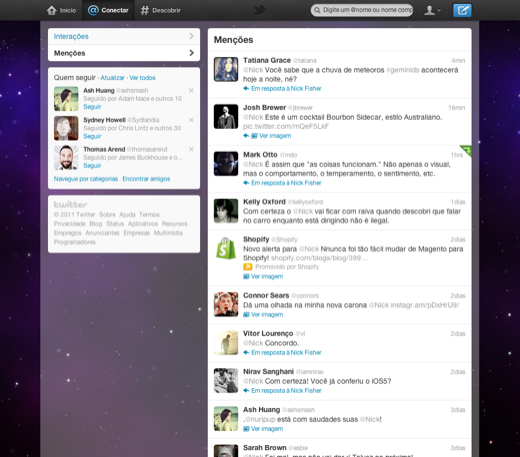Screen dimensions: 520x457
Task: Follow Sydney Howell via Seguir link
Action: tap(92, 136)
